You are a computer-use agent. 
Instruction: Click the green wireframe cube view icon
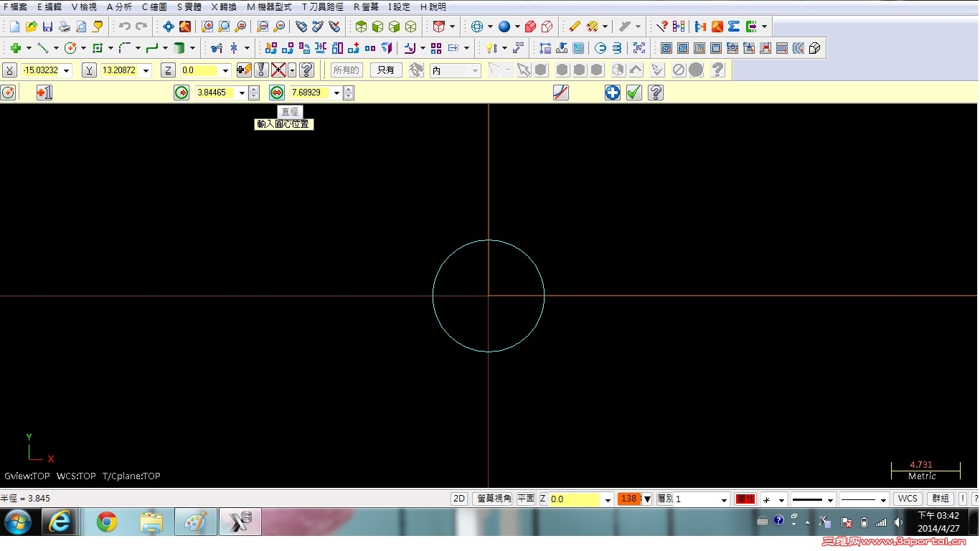pos(361,27)
